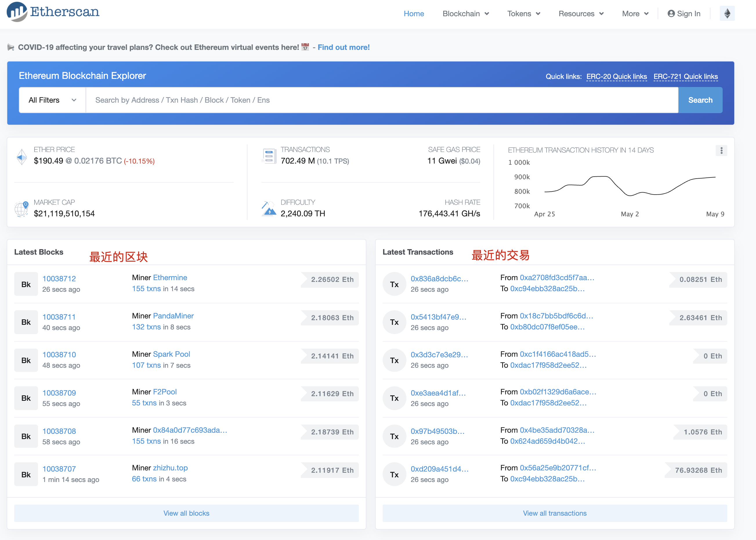Click the 76.93268 Eth value badge

696,470
